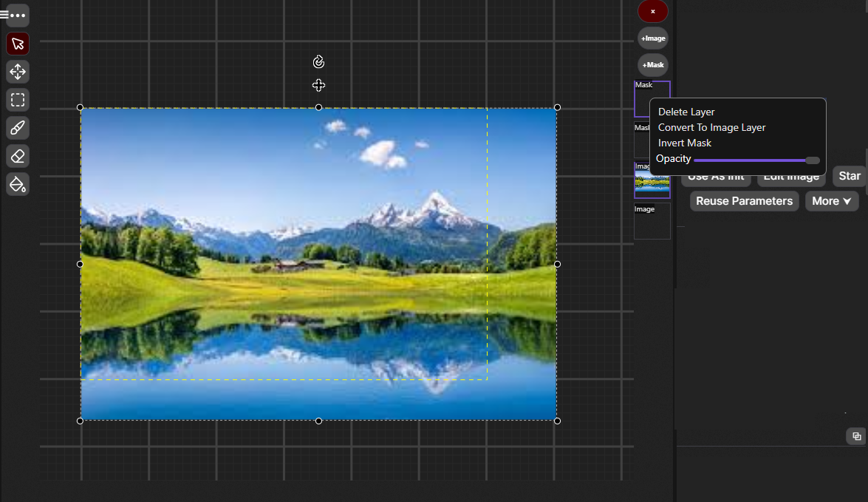Click the top-right corner transform handle
The height and width of the screenshot is (502, 868).
[558, 107]
